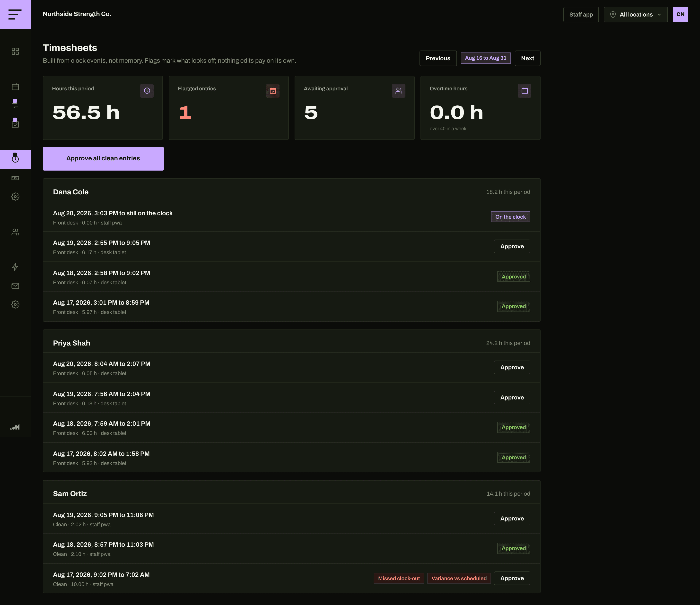Approve Dana Cole's Aug 19 entry

[x=512, y=246]
